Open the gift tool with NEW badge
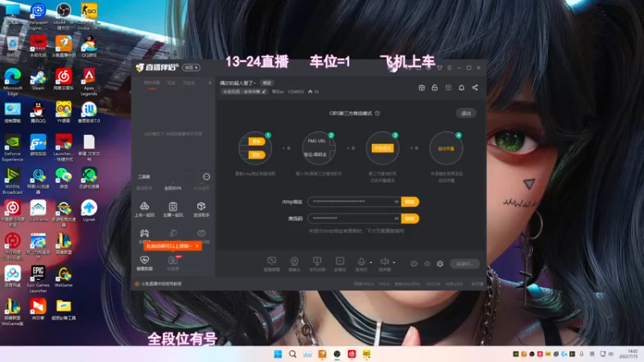Screen dimensions: 644x362 [x=173, y=263]
